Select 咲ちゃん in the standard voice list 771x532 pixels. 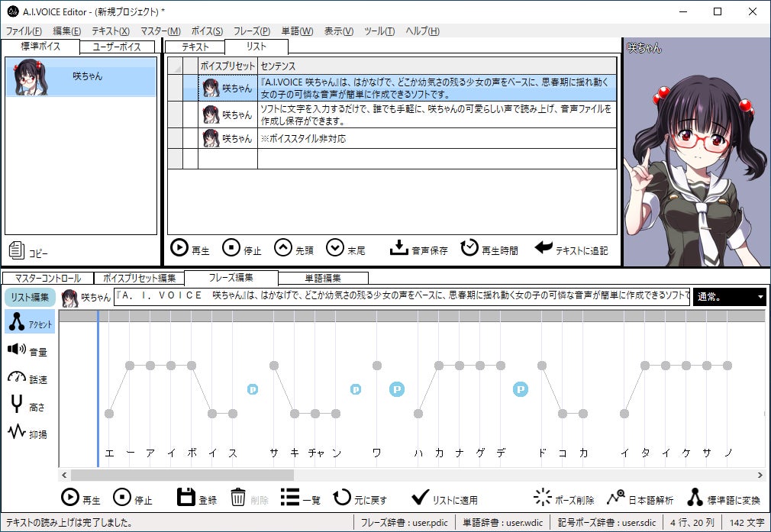coord(81,76)
